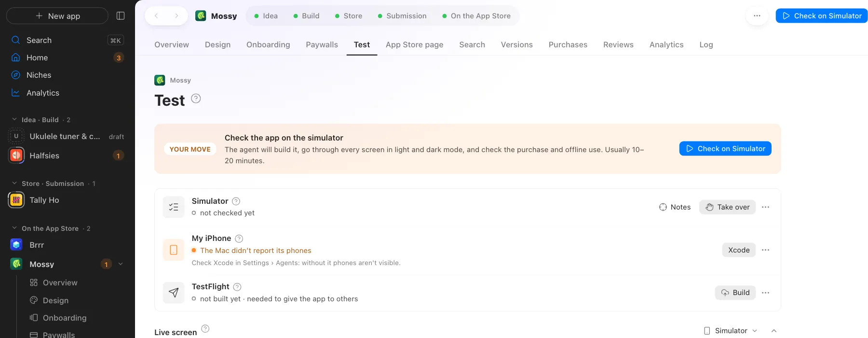Viewport: 868px width, 338px height.
Task: Open the Paywalls tab
Action: point(322,44)
